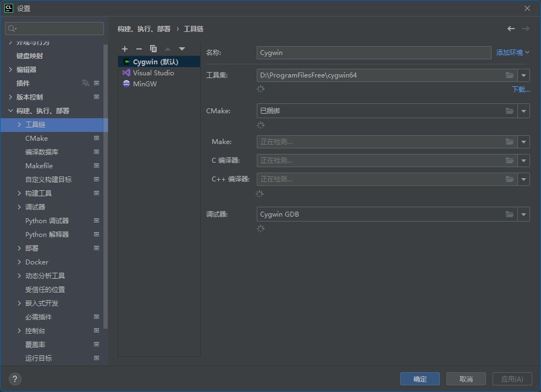Expand the 编辑器 tree node
Screen dimensions: 541x392
click(x=10, y=69)
